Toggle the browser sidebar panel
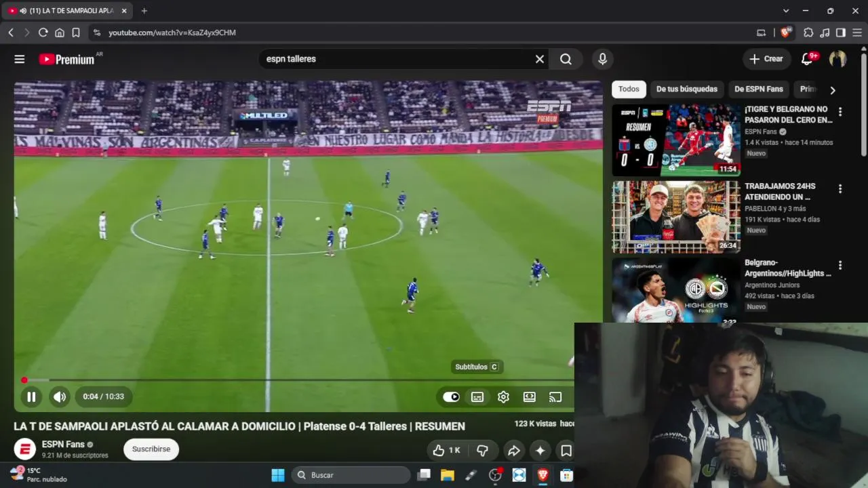This screenshot has width=868, height=488. 841,33
